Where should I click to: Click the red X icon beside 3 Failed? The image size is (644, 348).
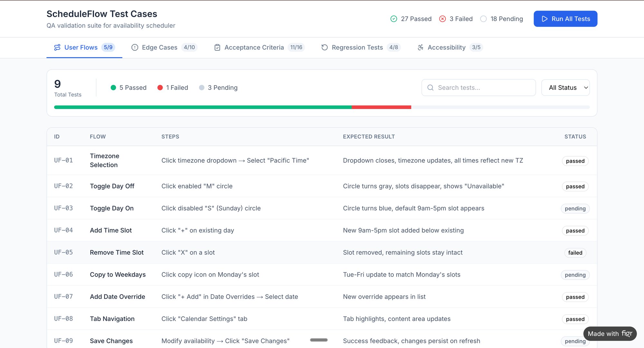(x=442, y=19)
